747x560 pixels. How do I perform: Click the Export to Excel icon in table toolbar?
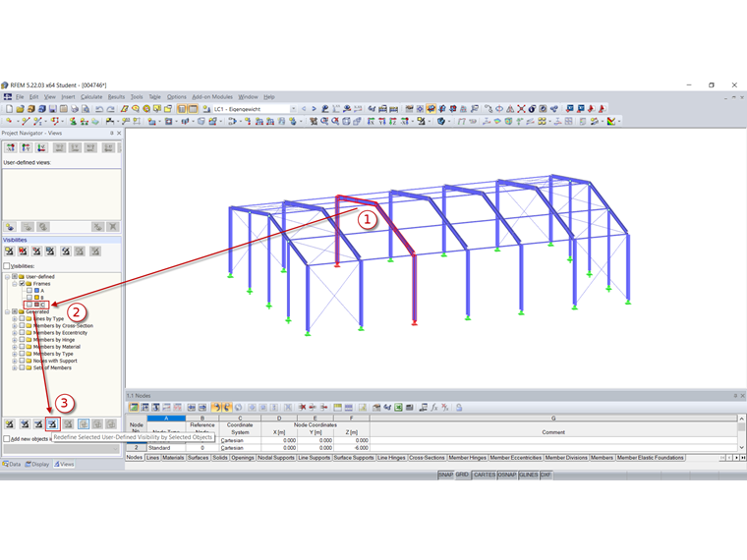coord(398,408)
